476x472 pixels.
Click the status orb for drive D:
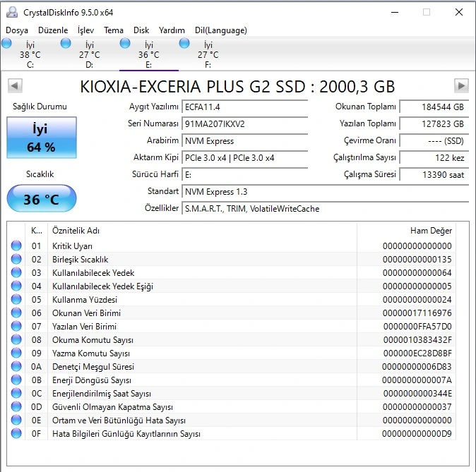(66, 44)
